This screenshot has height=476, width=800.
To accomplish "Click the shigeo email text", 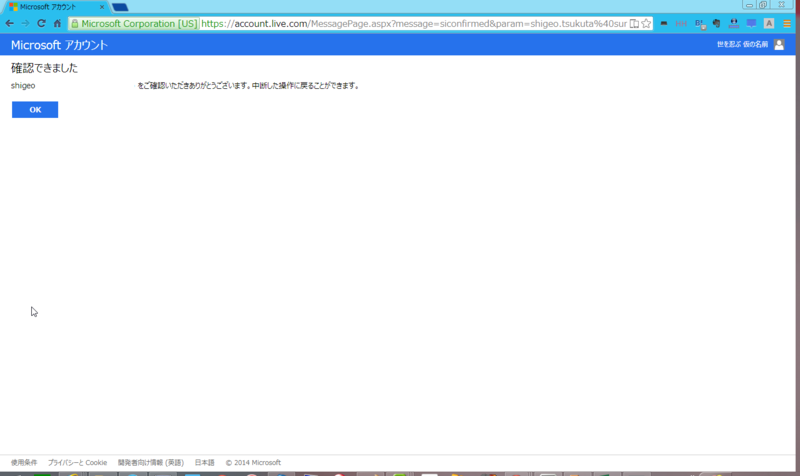I will [23, 86].
